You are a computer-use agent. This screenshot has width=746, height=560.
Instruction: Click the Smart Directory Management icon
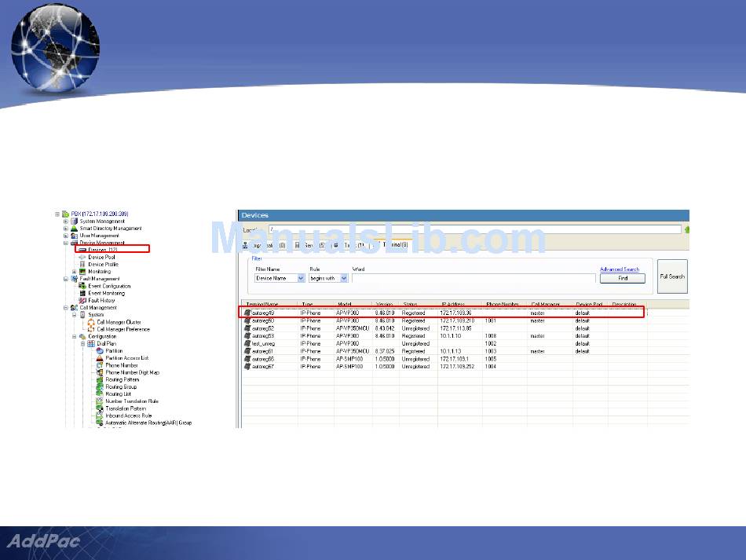click(75, 229)
